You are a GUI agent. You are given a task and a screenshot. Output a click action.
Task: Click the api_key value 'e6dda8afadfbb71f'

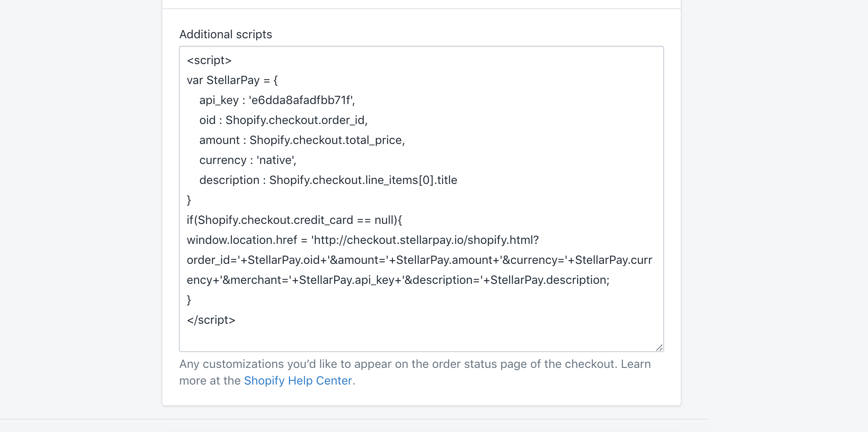click(301, 100)
